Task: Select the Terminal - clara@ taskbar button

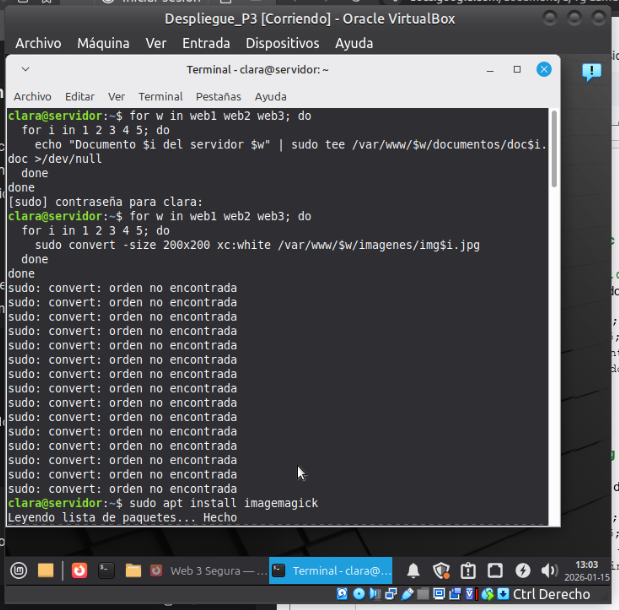Action: click(x=330, y=571)
